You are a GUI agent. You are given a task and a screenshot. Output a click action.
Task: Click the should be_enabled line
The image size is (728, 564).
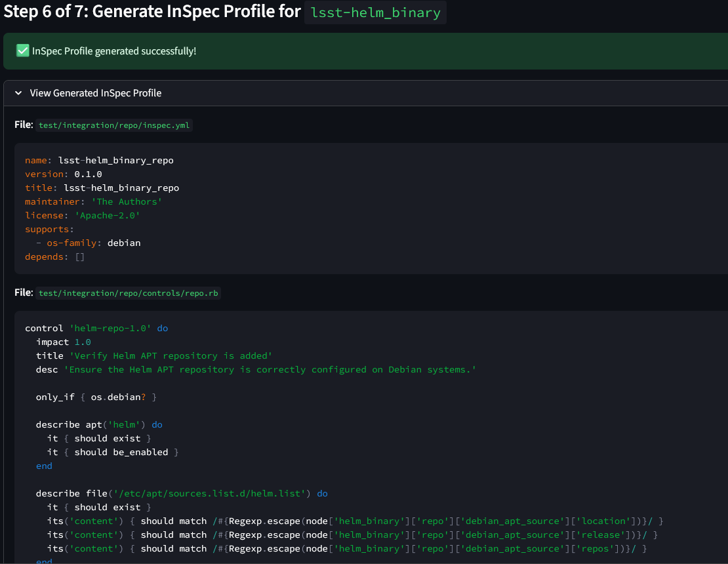click(113, 452)
